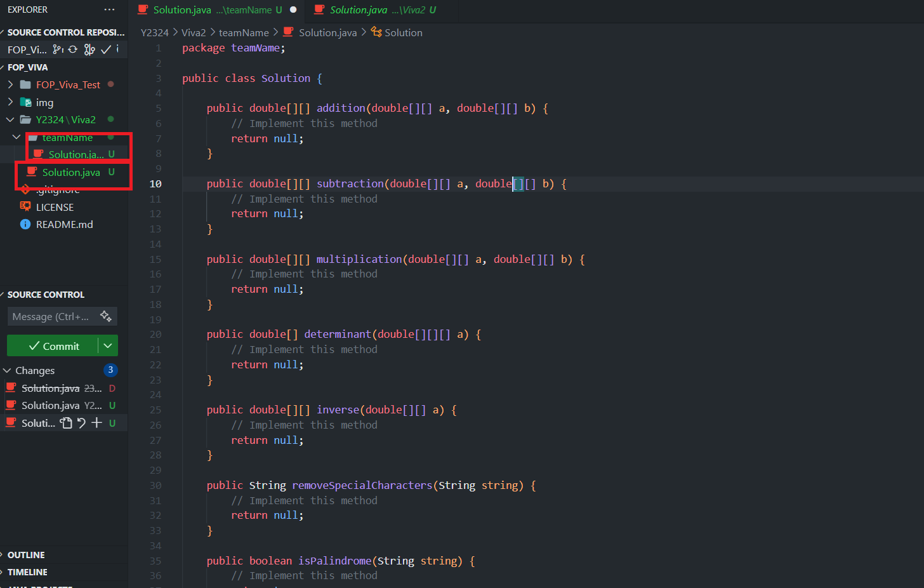Switch to Solution.java ...\Viva2 tab
This screenshot has height=588, width=924.
click(382, 10)
